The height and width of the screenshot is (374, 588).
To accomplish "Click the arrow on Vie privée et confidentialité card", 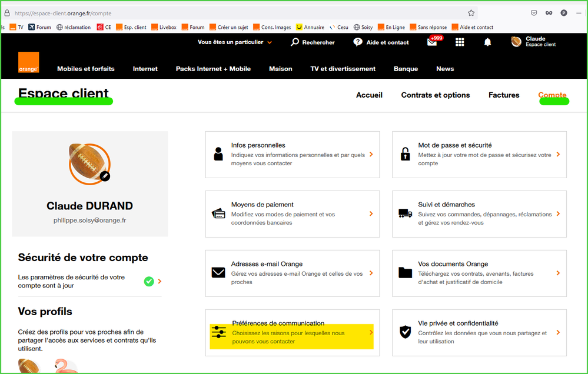I will pyautogui.click(x=558, y=332).
